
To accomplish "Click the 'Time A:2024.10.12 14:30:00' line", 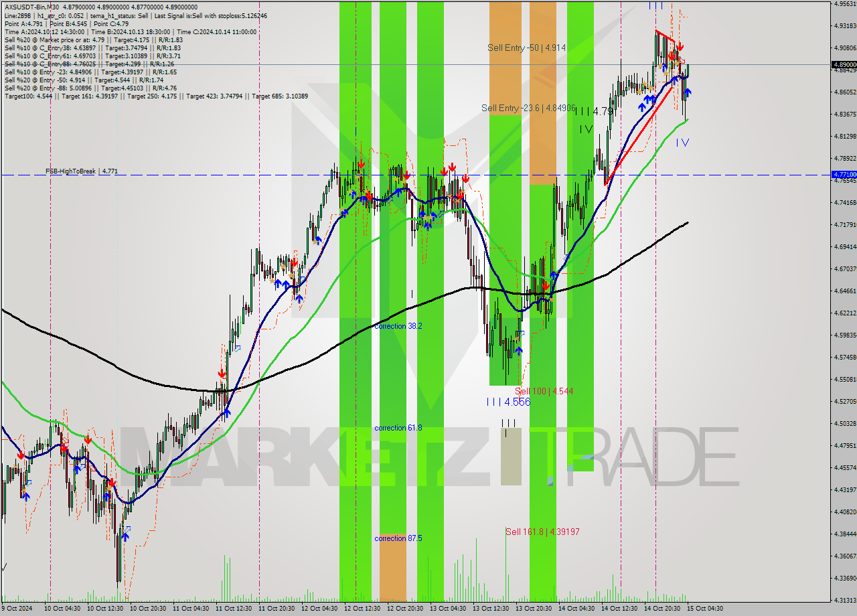I will pyautogui.click(x=130, y=31).
